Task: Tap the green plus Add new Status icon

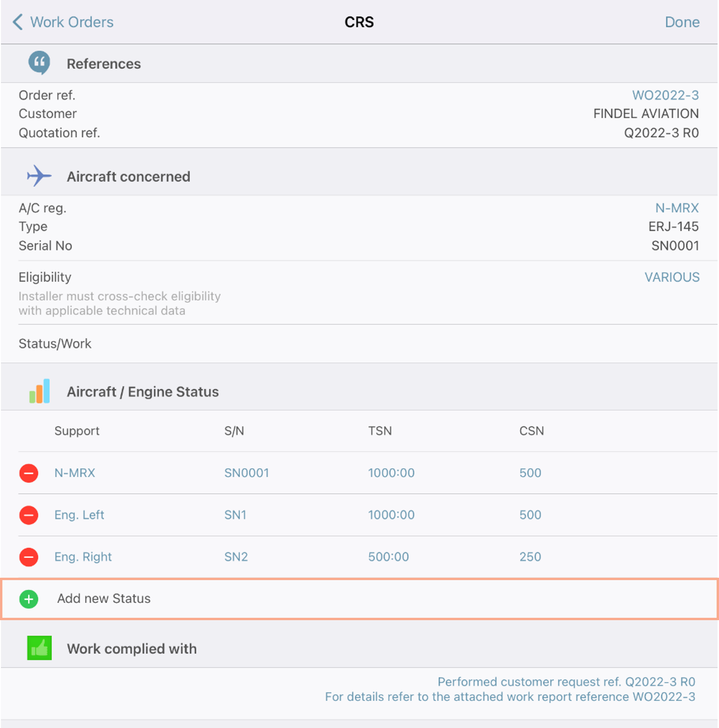Action: point(29,599)
